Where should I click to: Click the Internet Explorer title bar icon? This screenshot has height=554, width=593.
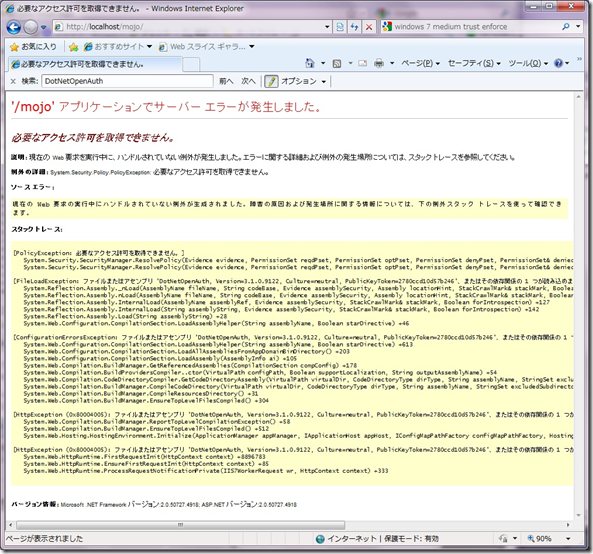9,8
